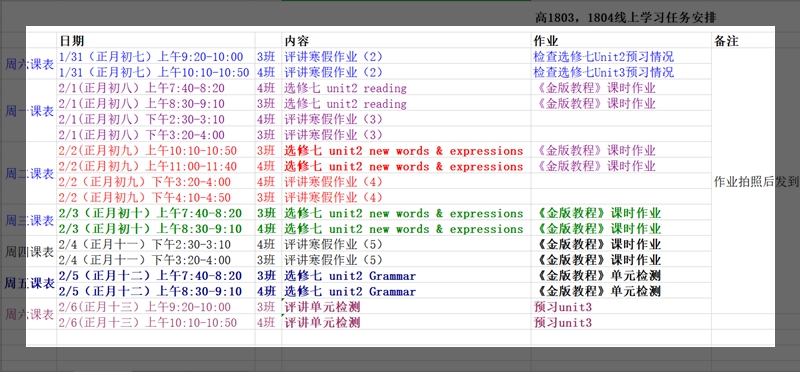Click the 备注 header cell

click(742, 41)
